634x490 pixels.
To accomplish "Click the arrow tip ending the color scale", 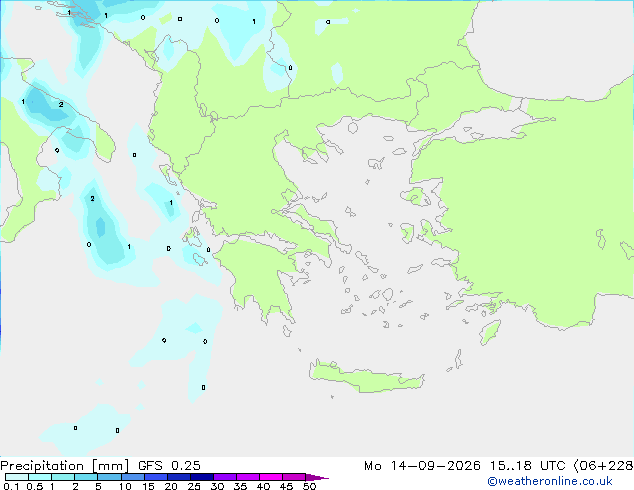I will click(x=317, y=477).
